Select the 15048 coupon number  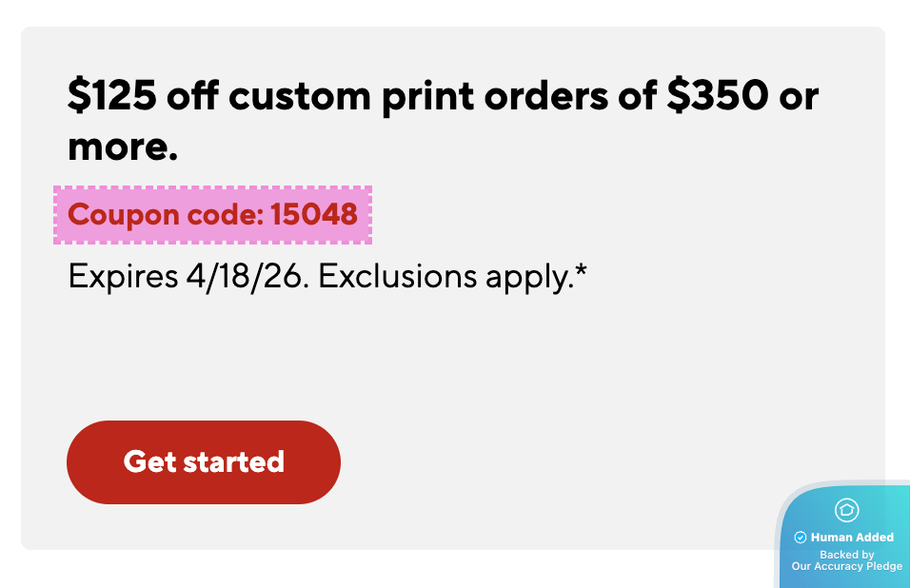(x=314, y=214)
